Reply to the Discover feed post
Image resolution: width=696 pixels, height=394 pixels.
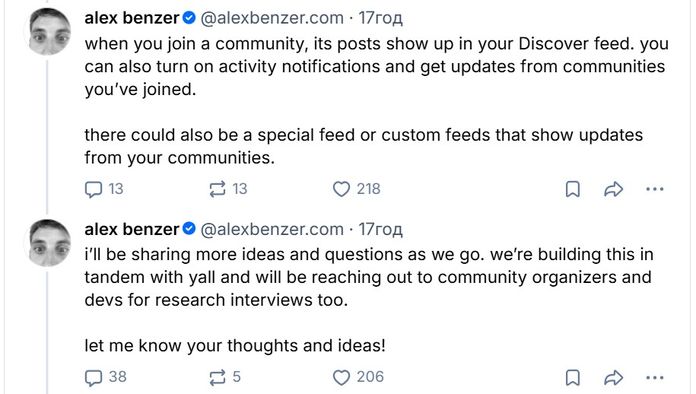pyautogui.click(x=104, y=189)
